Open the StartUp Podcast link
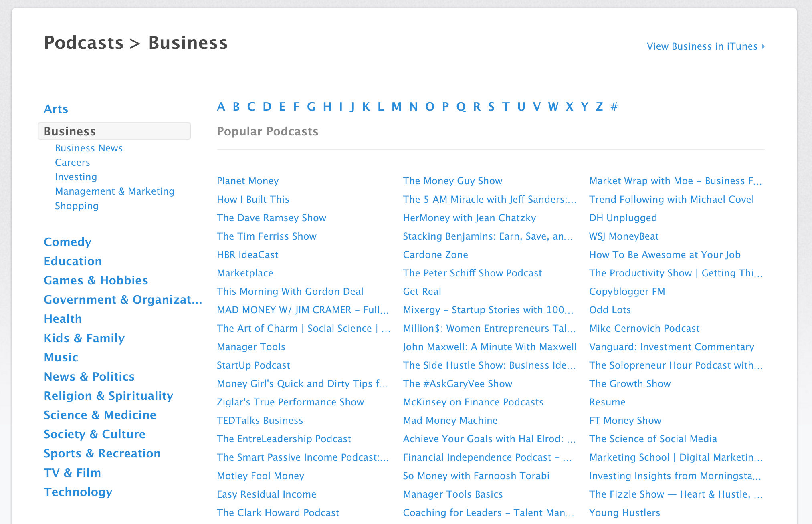 pyautogui.click(x=253, y=365)
